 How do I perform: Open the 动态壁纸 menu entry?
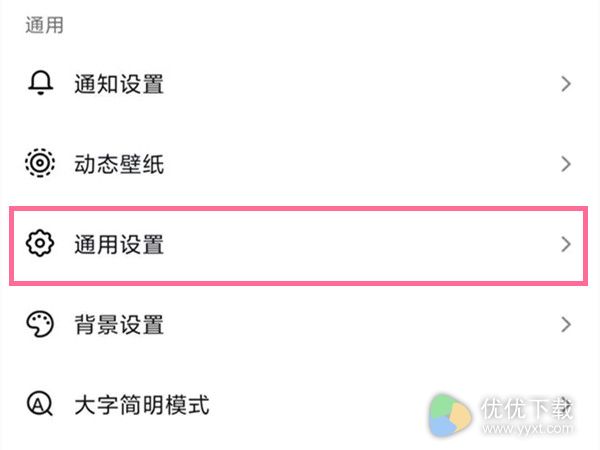(300, 164)
